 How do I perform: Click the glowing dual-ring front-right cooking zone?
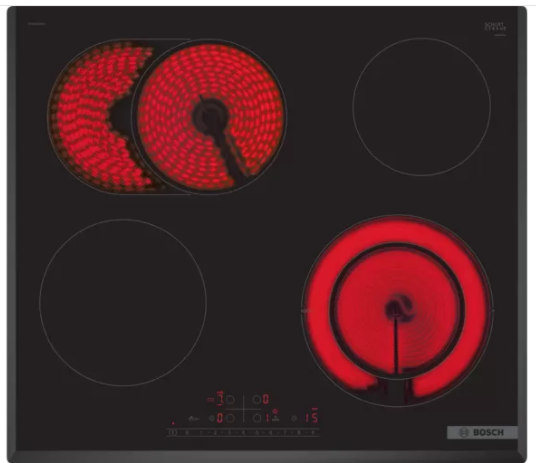[397, 310]
